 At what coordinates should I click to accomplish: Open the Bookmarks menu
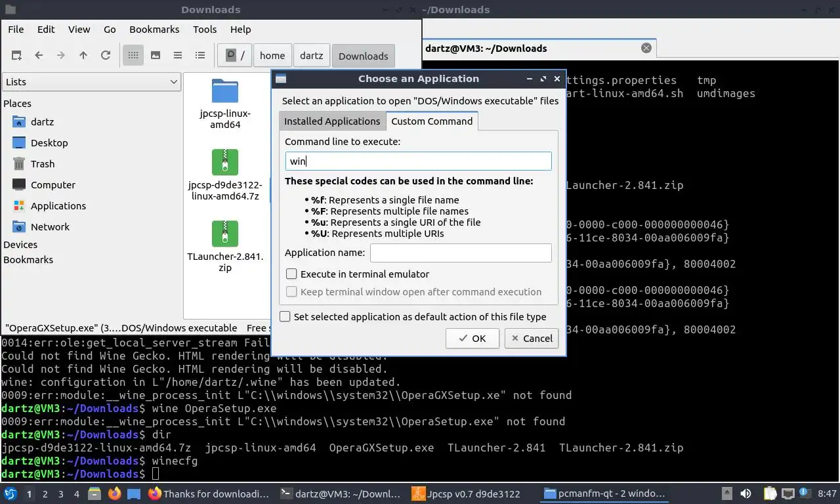click(x=154, y=30)
